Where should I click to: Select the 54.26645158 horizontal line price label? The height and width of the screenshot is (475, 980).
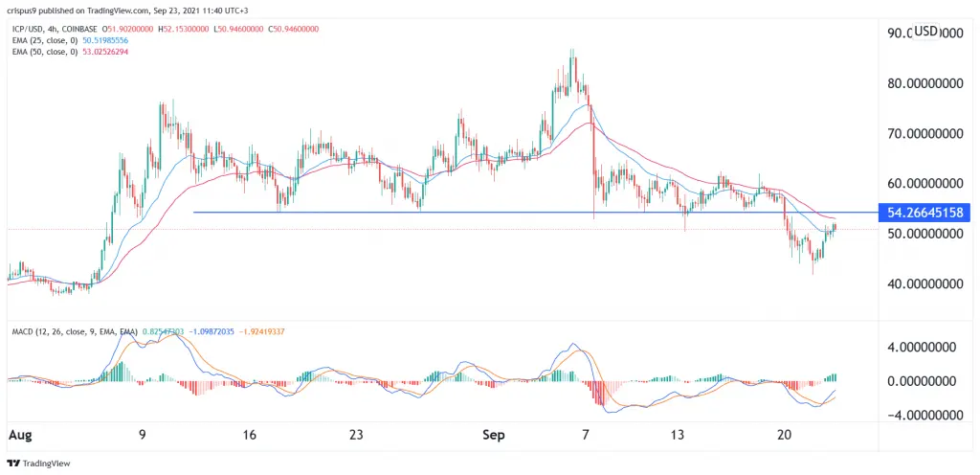pos(924,213)
